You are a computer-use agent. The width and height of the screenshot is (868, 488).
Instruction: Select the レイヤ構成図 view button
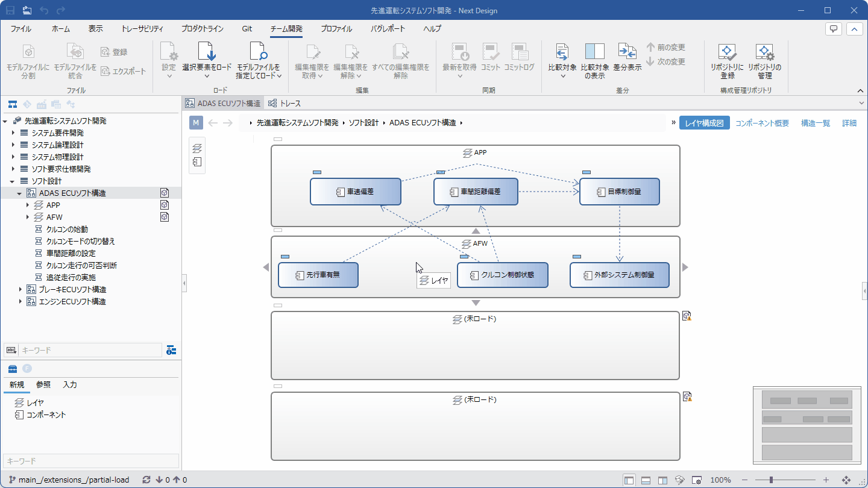point(704,123)
